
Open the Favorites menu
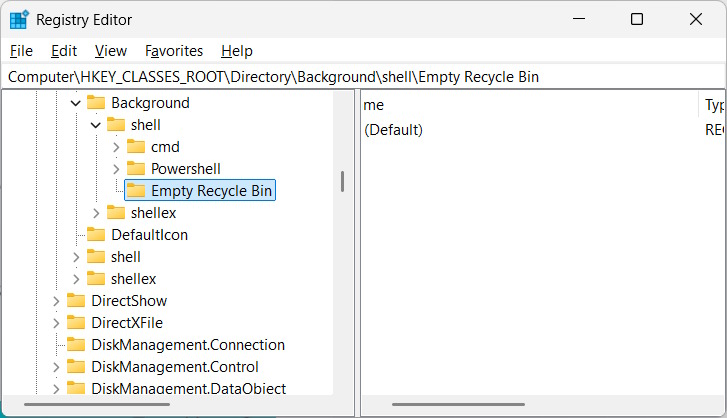pyautogui.click(x=174, y=51)
